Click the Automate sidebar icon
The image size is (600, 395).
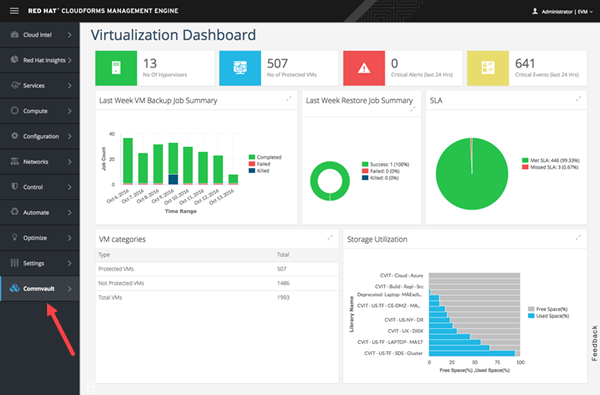[x=15, y=212]
